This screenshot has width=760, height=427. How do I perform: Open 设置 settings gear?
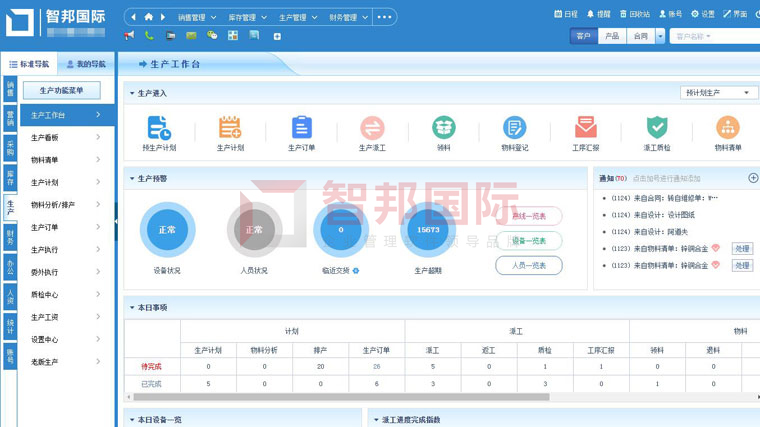(x=703, y=14)
